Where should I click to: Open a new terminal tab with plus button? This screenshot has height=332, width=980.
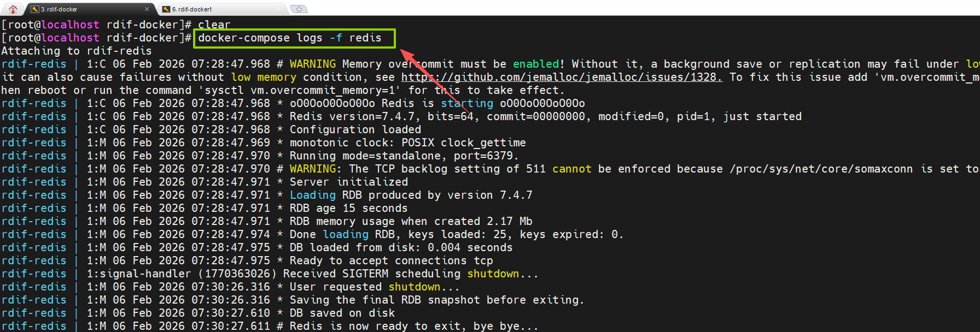pyautogui.click(x=299, y=9)
